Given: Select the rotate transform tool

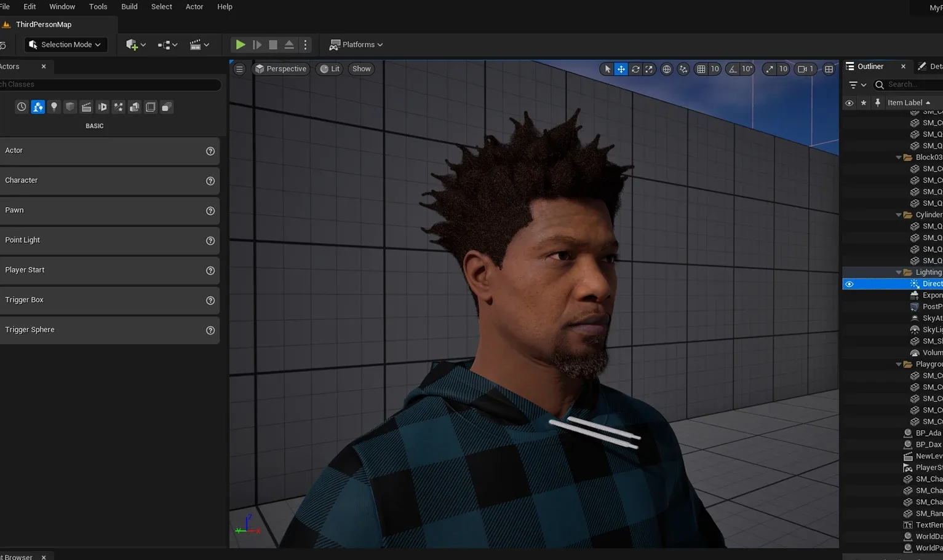Looking at the screenshot, I should (x=635, y=69).
